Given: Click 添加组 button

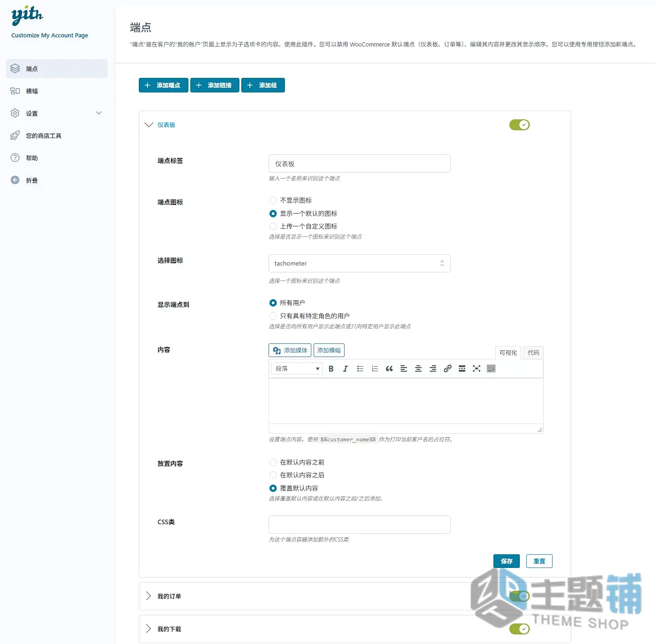Looking at the screenshot, I should [263, 85].
